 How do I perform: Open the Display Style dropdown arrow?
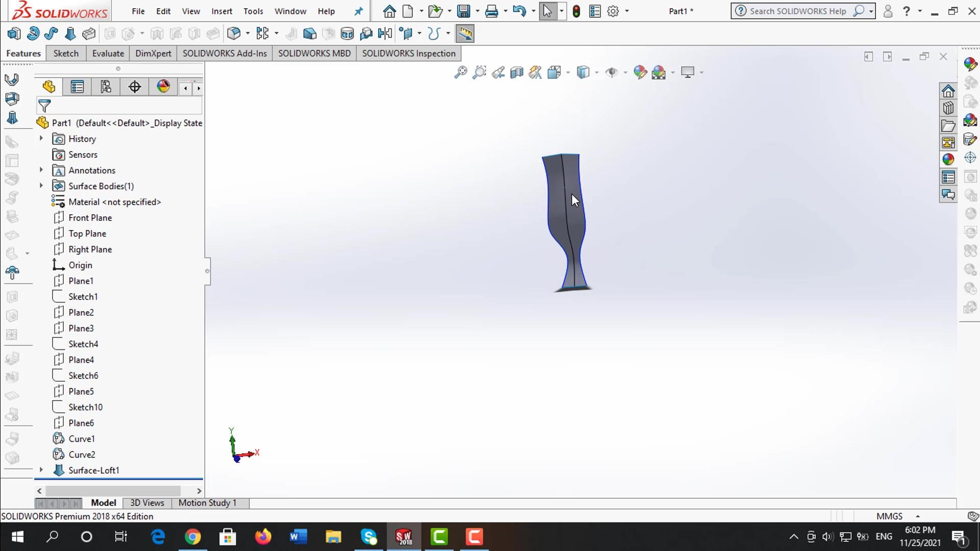click(597, 72)
